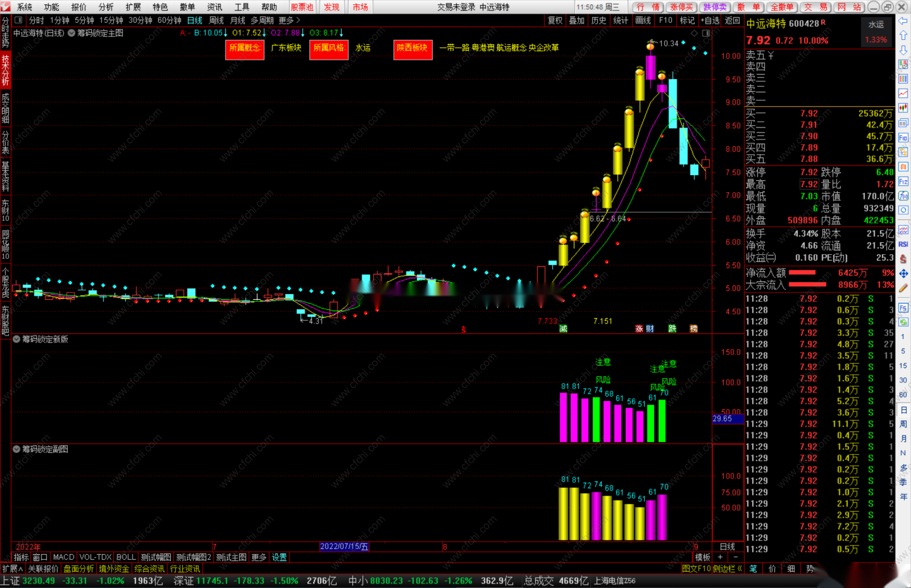This screenshot has height=588, width=911.
Task: Click the RSI indicator icon
Action: click(903, 244)
